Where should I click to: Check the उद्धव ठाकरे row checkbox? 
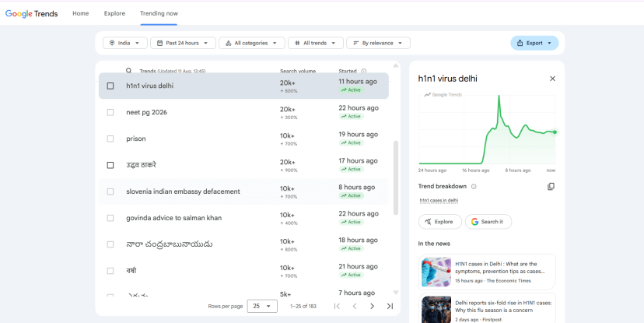pyautogui.click(x=110, y=165)
